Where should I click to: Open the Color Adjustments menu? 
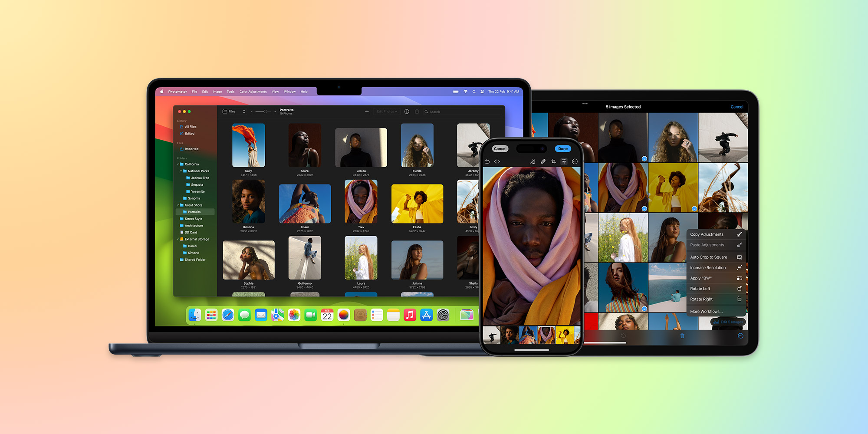pyautogui.click(x=253, y=92)
